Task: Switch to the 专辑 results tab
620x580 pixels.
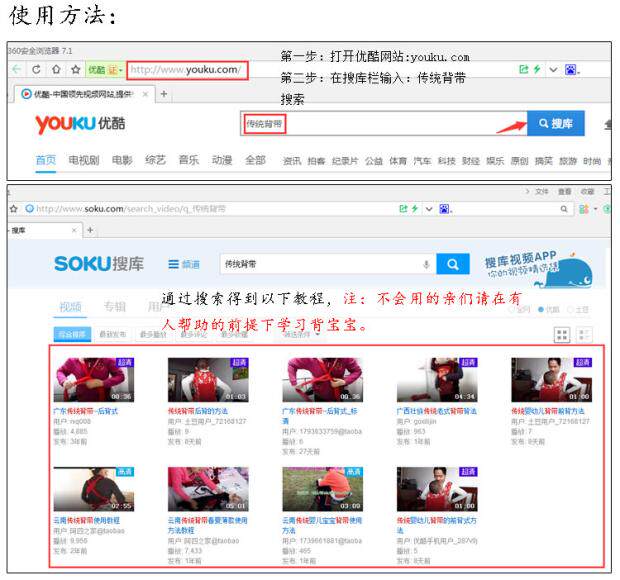Action: pos(115,306)
